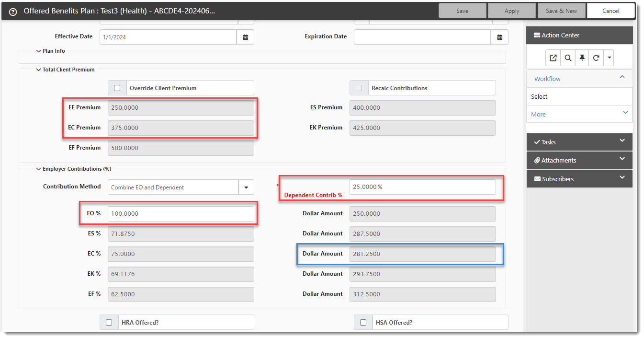Click the search magnifier icon in Action Center
The image size is (644, 339).
(x=567, y=58)
